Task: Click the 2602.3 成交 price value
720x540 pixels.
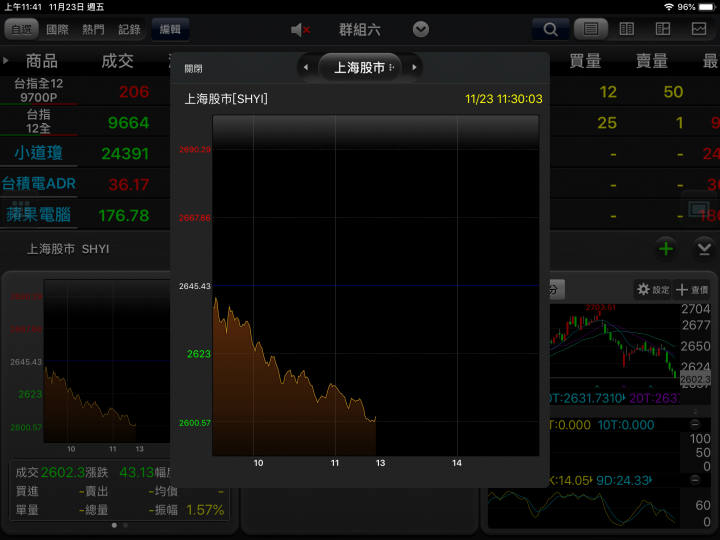Action: coord(62,472)
